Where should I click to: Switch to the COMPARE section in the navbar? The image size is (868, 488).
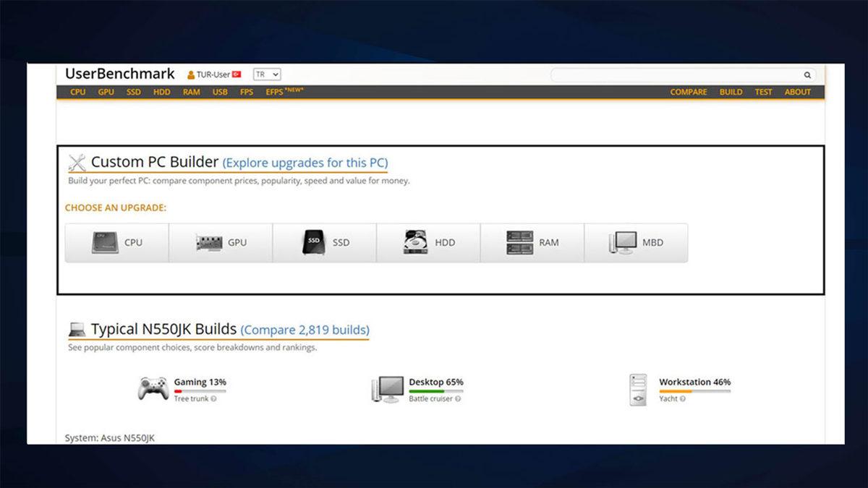pos(688,93)
